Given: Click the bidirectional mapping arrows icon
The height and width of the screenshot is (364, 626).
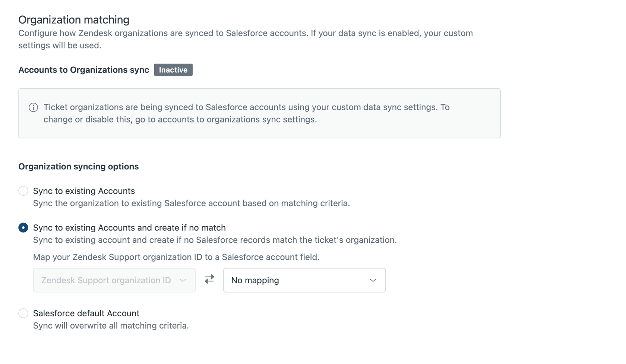Looking at the screenshot, I should tap(209, 280).
